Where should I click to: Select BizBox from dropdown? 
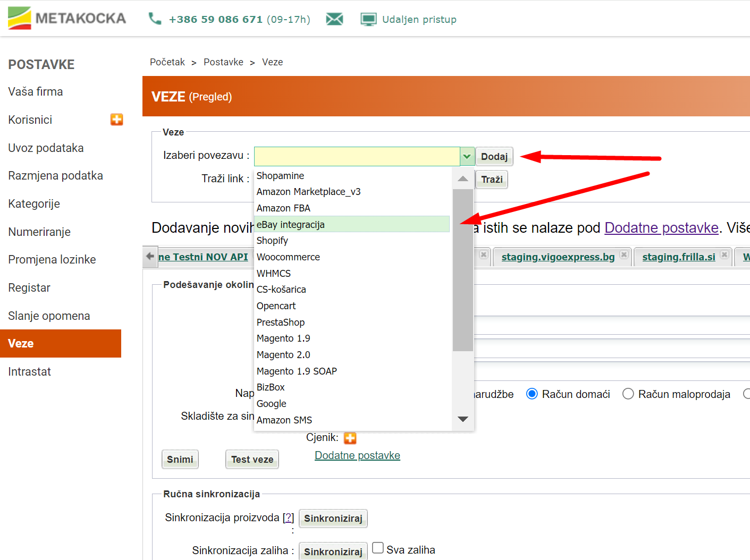tap(353, 387)
